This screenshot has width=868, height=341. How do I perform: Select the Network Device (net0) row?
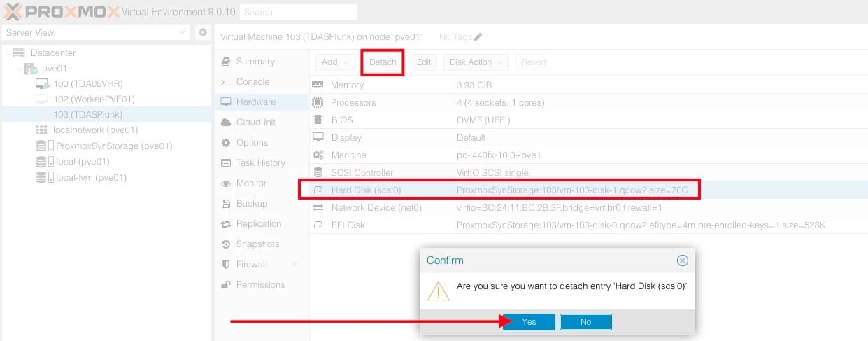(588, 208)
